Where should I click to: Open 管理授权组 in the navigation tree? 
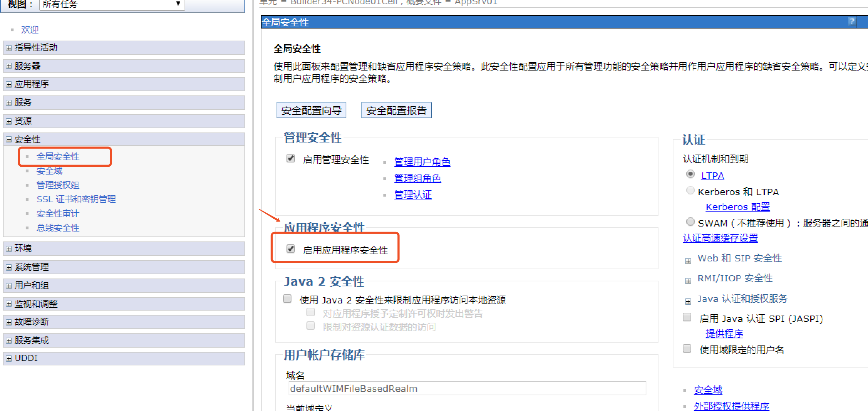(x=58, y=185)
